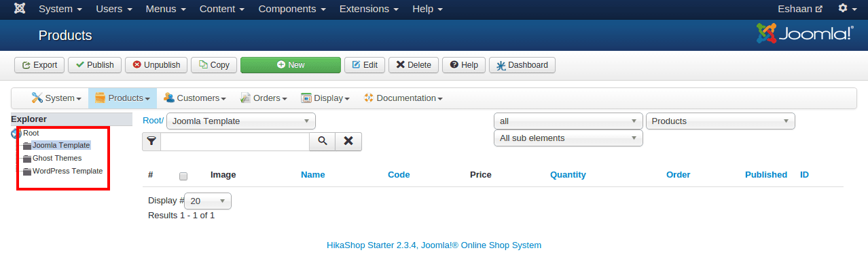Image resolution: width=868 pixels, height=261 pixels.
Task: Expand the HikaShop System dropdown
Action: pos(56,98)
